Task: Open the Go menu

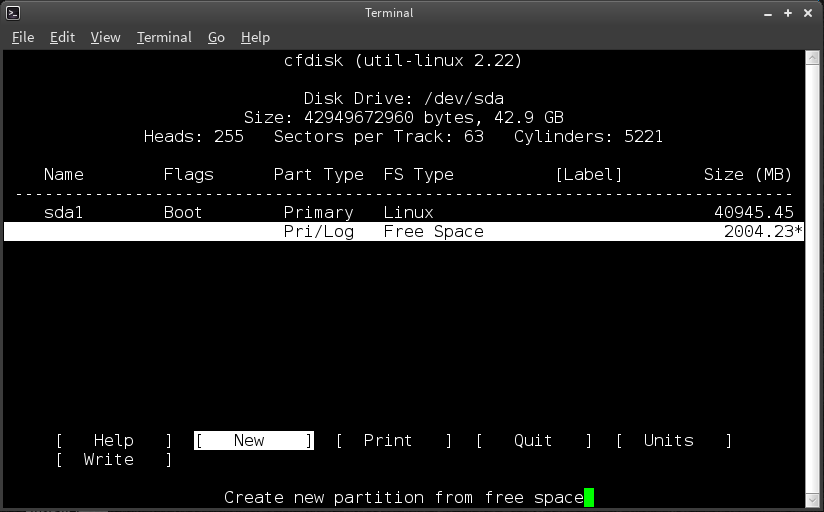Action: coord(216,37)
